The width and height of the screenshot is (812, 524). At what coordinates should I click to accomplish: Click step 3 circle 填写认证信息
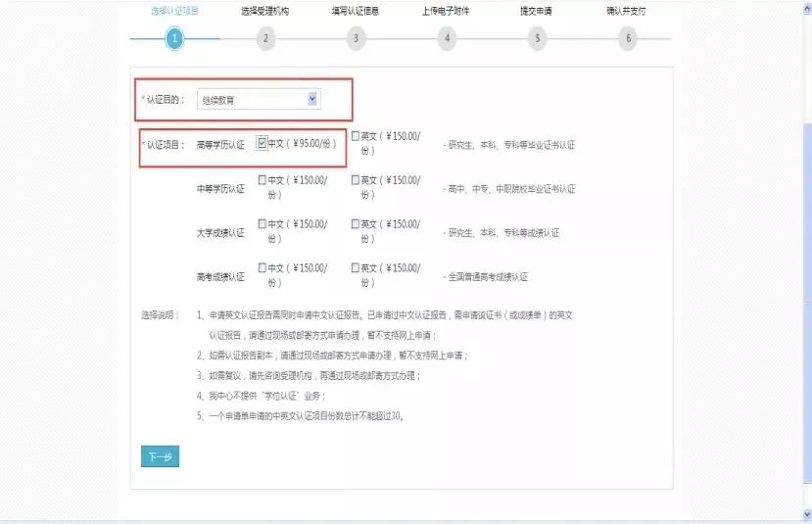click(356, 38)
